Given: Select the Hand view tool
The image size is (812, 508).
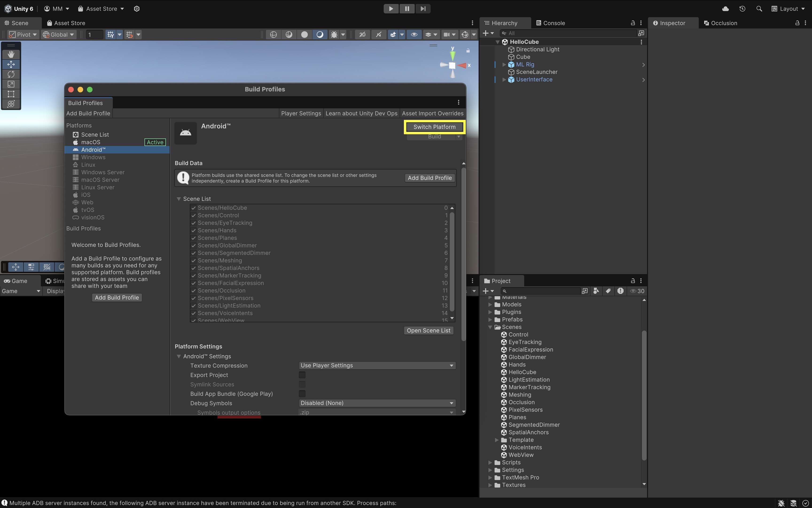Looking at the screenshot, I should 11,55.
